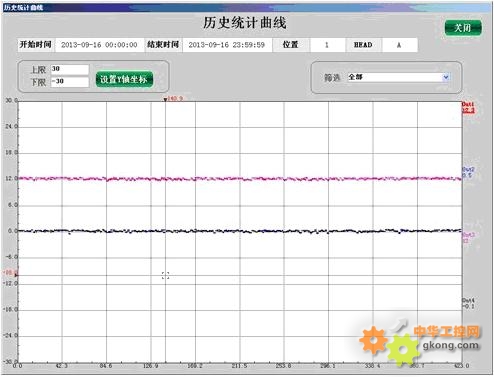This screenshot has height=377, width=494.
Task: Click the pink curve line near 12.0
Action: (240, 179)
